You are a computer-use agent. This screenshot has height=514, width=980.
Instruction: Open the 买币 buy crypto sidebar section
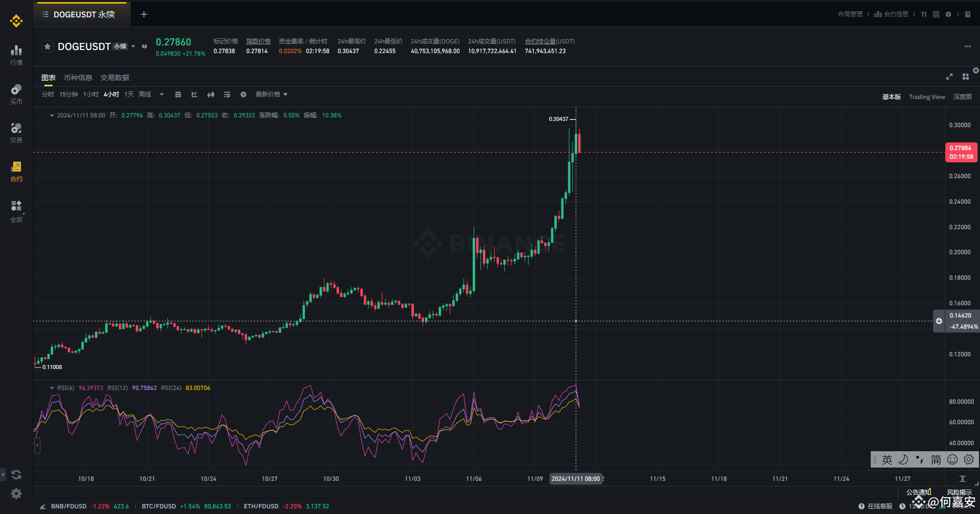16,94
